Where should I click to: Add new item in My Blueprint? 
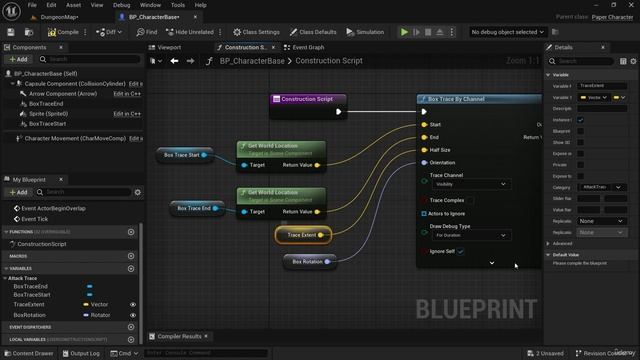(18, 192)
